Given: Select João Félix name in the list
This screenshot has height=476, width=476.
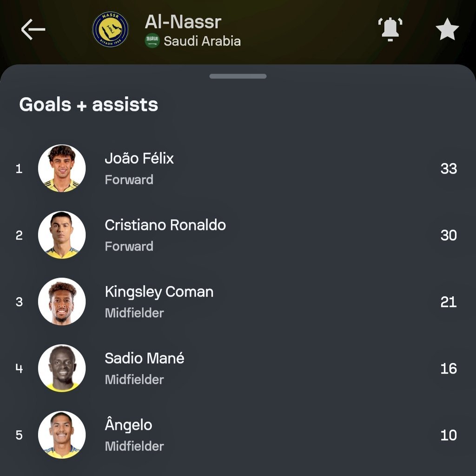Looking at the screenshot, I should click(139, 158).
